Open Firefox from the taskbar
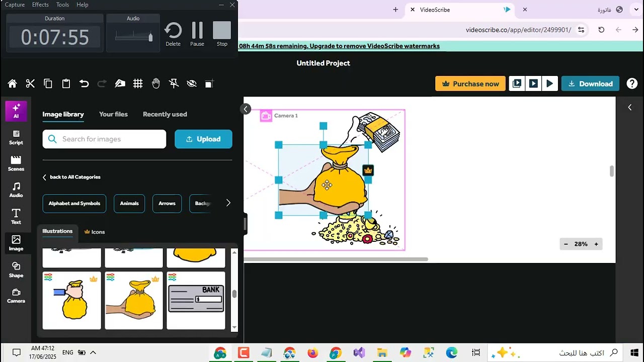The image size is (644, 362). point(312,353)
